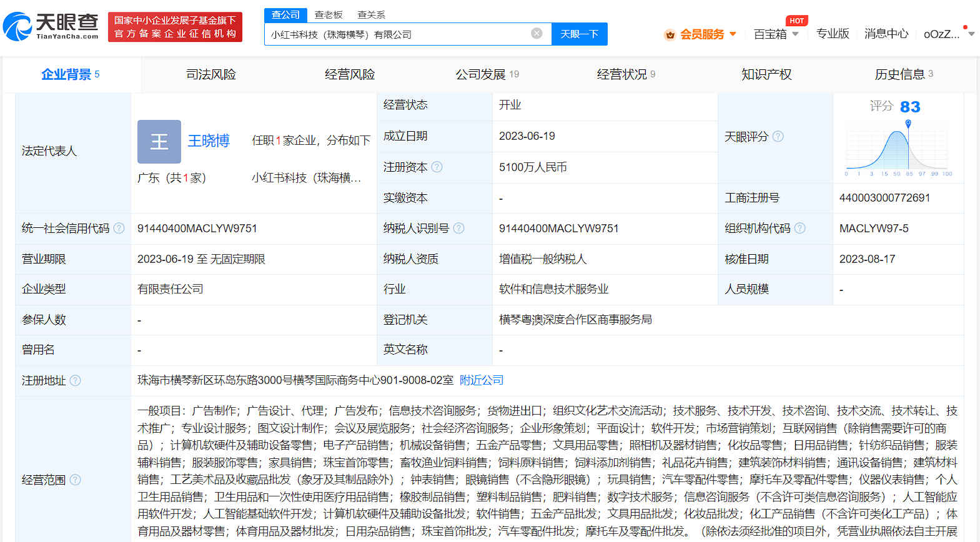Click help icon beside 注册地址

(x=76, y=380)
